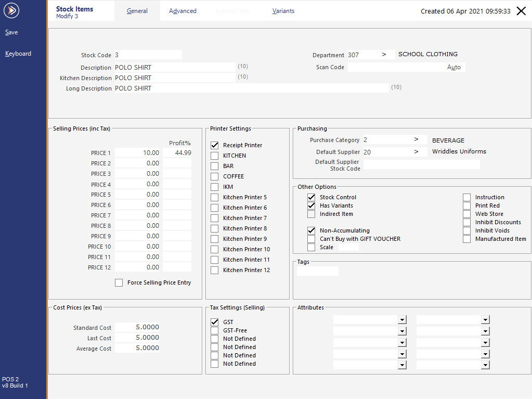Untick the Stock Control checkbox
The image size is (532, 399).
tap(311, 197)
